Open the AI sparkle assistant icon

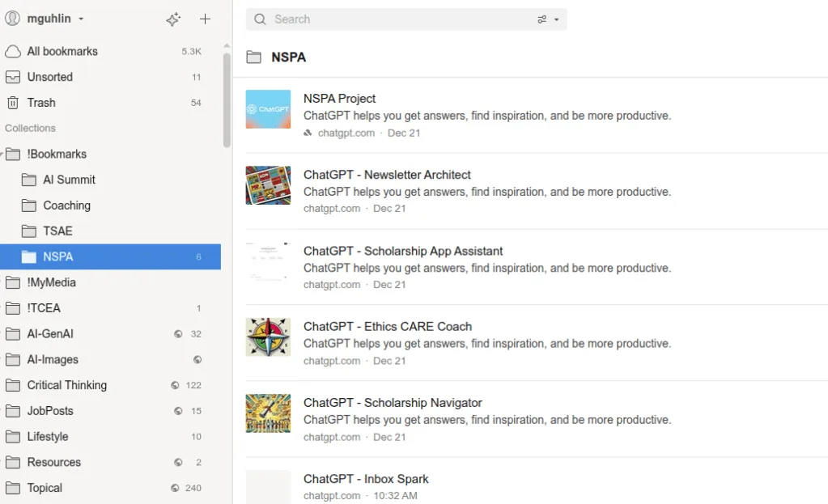click(173, 19)
